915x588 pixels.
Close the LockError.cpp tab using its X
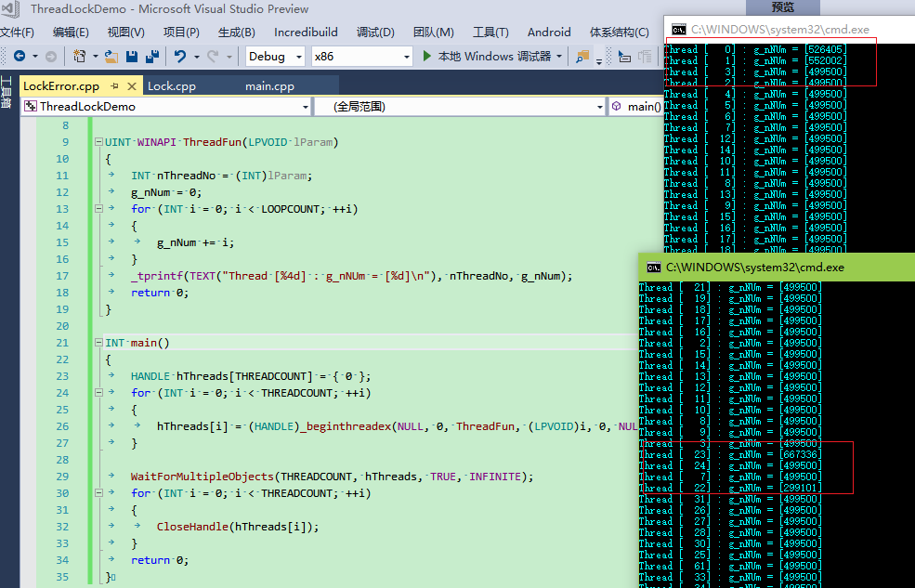(130, 85)
